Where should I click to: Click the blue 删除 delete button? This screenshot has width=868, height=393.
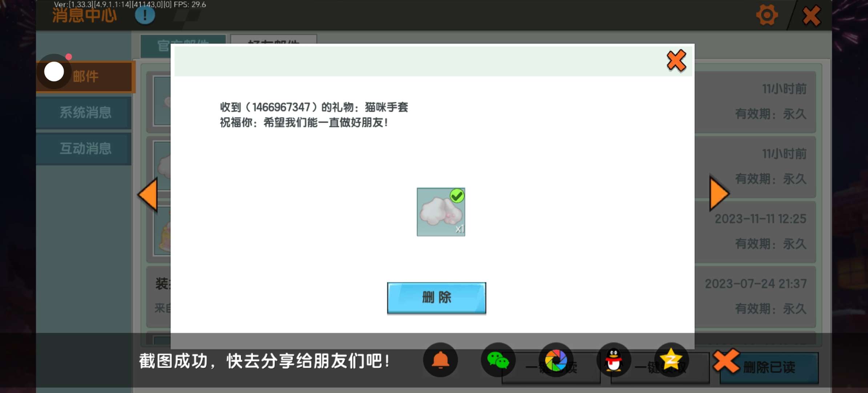[x=436, y=298]
